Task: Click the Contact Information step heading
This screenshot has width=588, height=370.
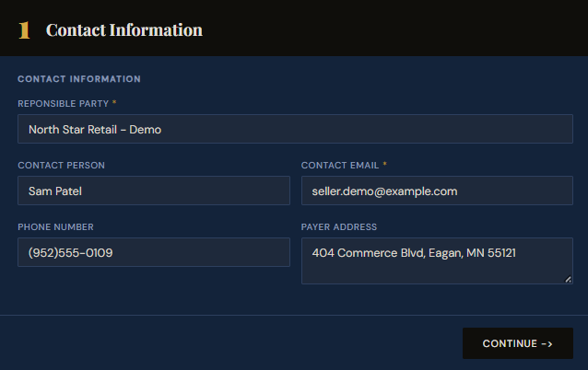Action: pyautogui.click(x=124, y=30)
